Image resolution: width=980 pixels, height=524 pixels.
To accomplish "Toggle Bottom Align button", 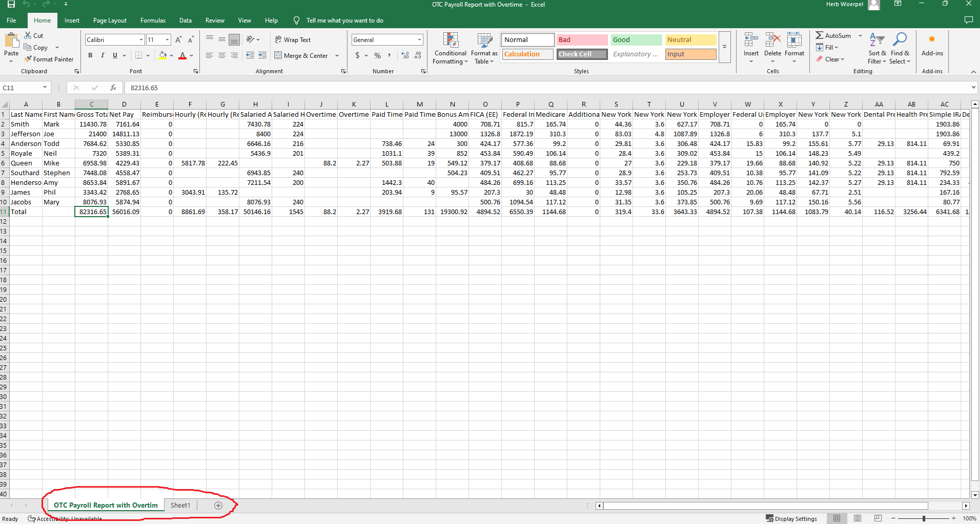I will click(x=234, y=39).
